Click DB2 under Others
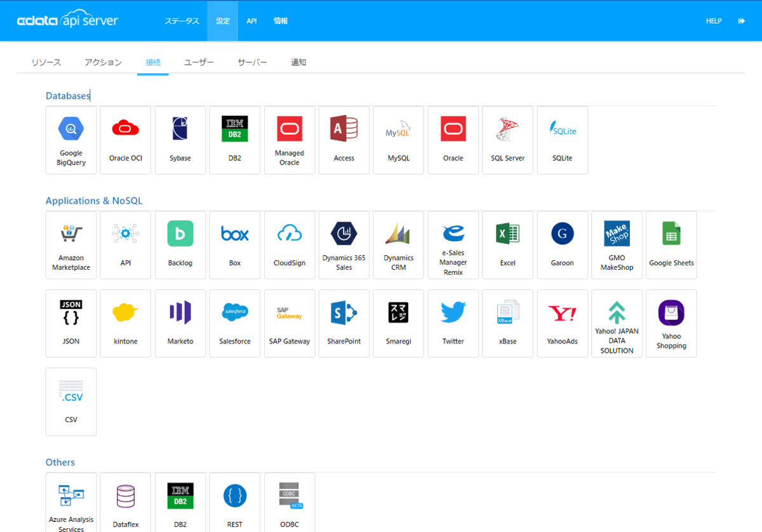The width and height of the screenshot is (762, 532). tap(180, 502)
